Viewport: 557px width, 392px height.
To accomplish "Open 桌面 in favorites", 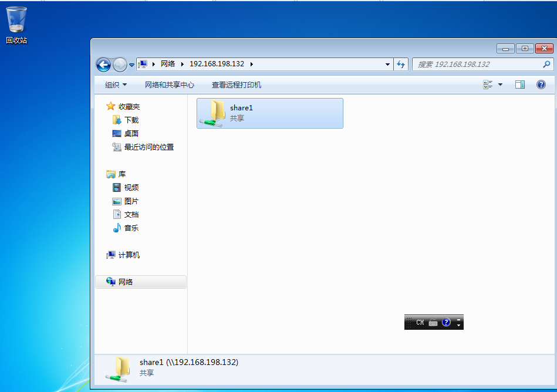I will 131,134.
